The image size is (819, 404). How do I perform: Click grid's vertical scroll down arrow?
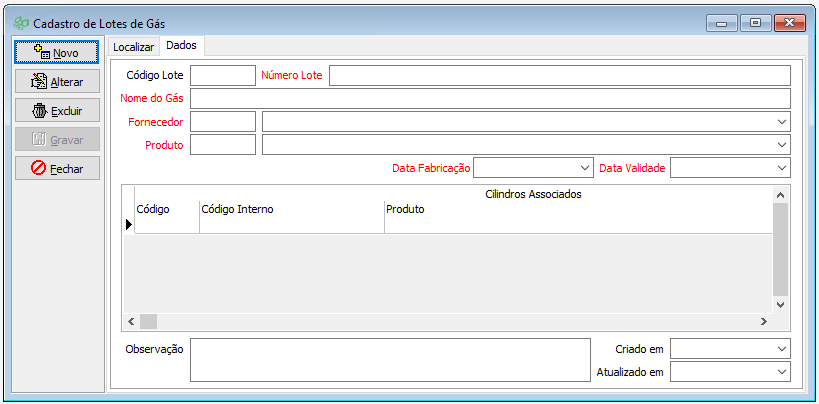pos(781,303)
